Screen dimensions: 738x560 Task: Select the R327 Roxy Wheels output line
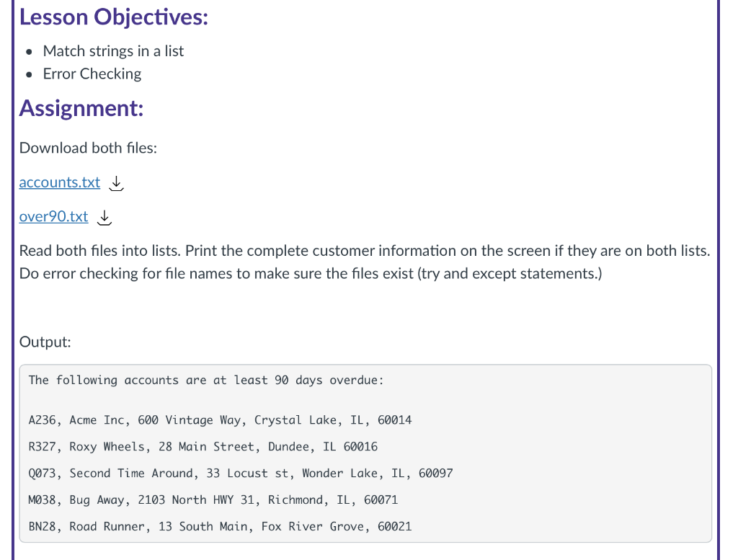[x=203, y=446]
